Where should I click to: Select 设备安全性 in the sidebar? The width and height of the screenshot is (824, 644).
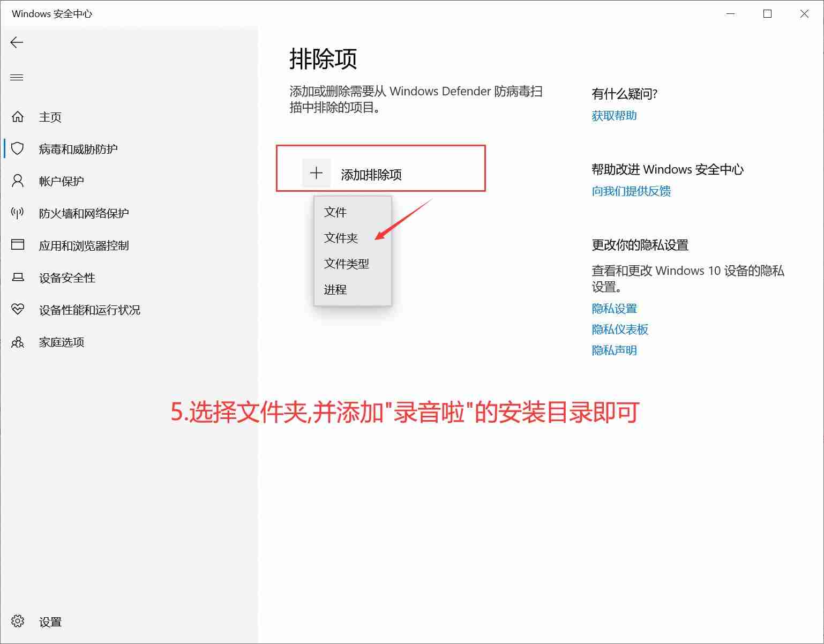(67, 278)
